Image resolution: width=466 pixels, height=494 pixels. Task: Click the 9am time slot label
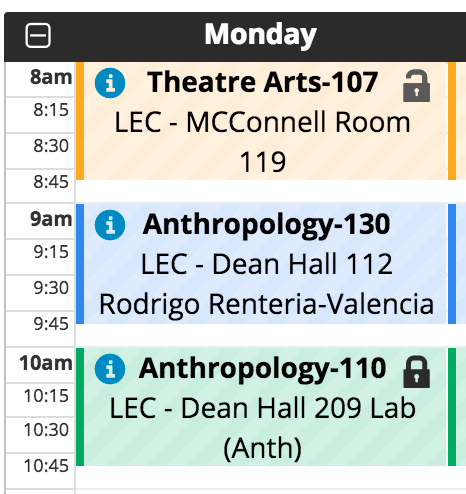click(x=51, y=219)
